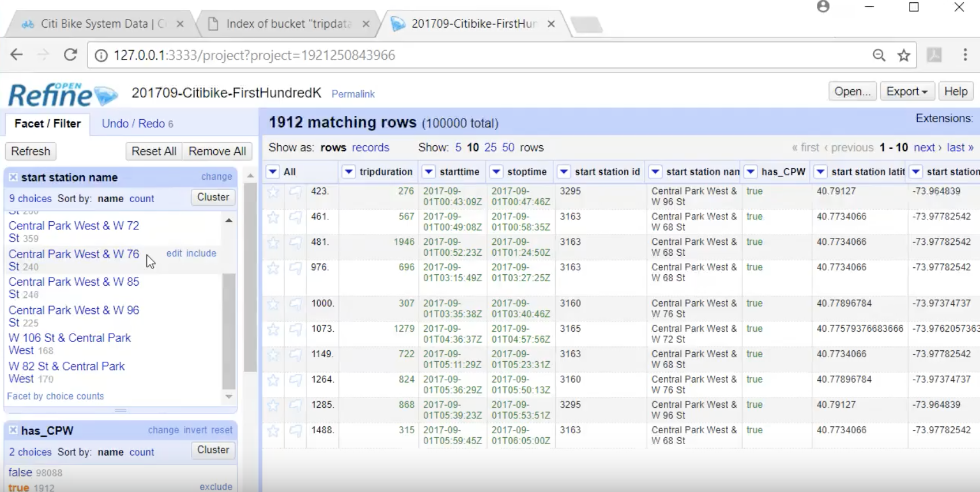Screen dimensions: 980x492
Task: Open the start station name column dropdown
Action: click(x=655, y=172)
